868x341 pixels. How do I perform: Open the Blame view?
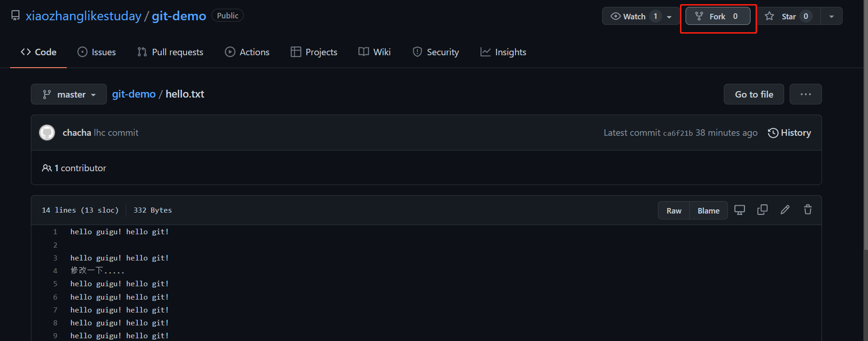[708, 211]
